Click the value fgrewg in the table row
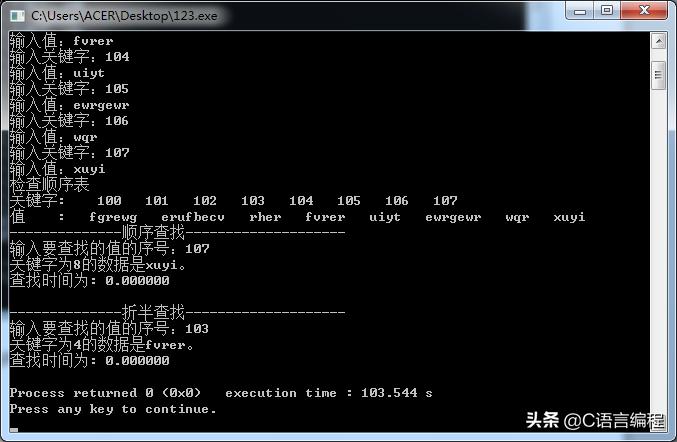Viewport: 677px width, 442px height. pyautogui.click(x=113, y=217)
